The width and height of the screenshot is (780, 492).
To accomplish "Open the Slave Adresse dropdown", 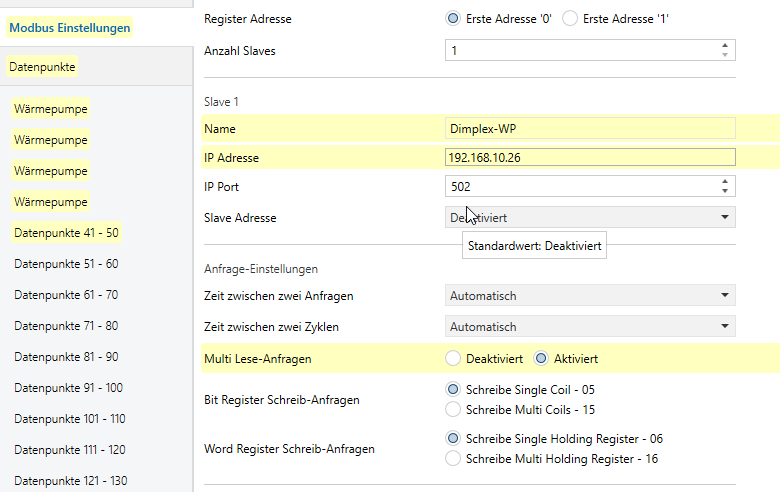I will coord(590,217).
